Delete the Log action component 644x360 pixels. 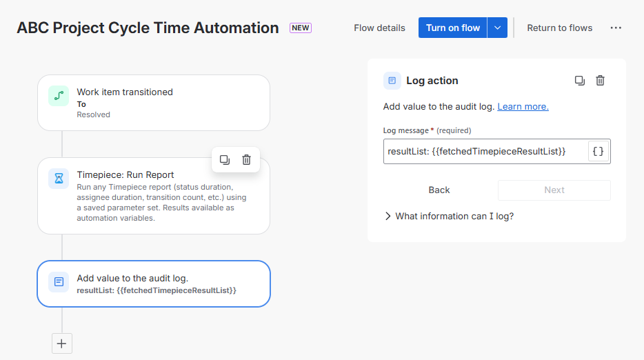click(600, 81)
